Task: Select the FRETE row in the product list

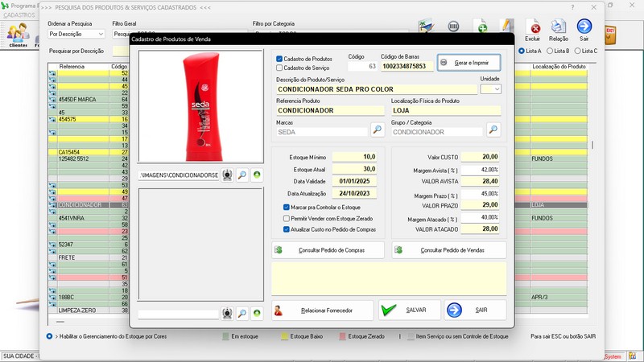Action: (89, 257)
